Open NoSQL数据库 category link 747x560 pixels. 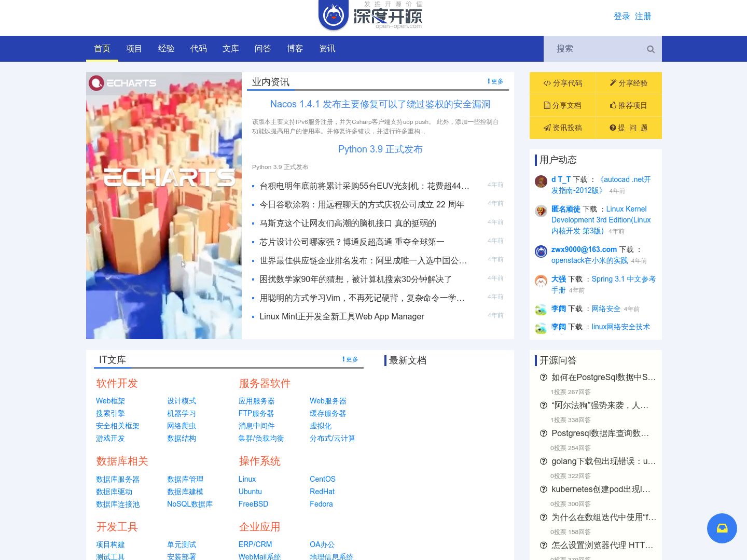[x=190, y=504]
